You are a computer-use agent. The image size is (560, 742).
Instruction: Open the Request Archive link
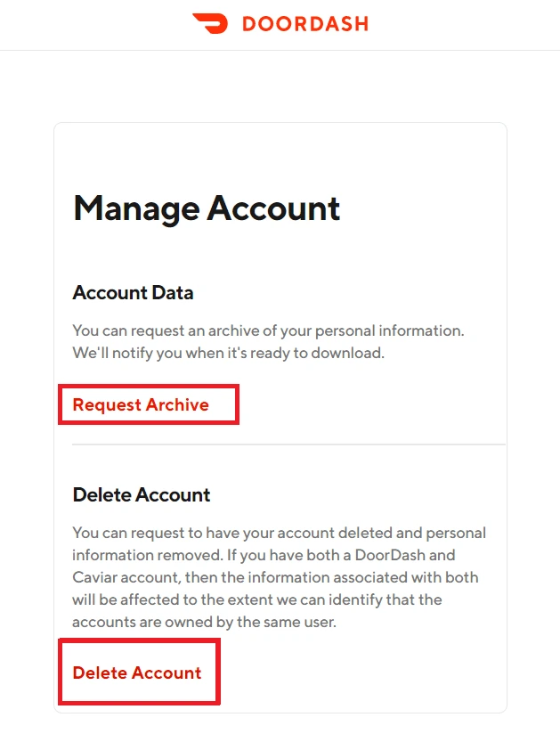(x=141, y=404)
